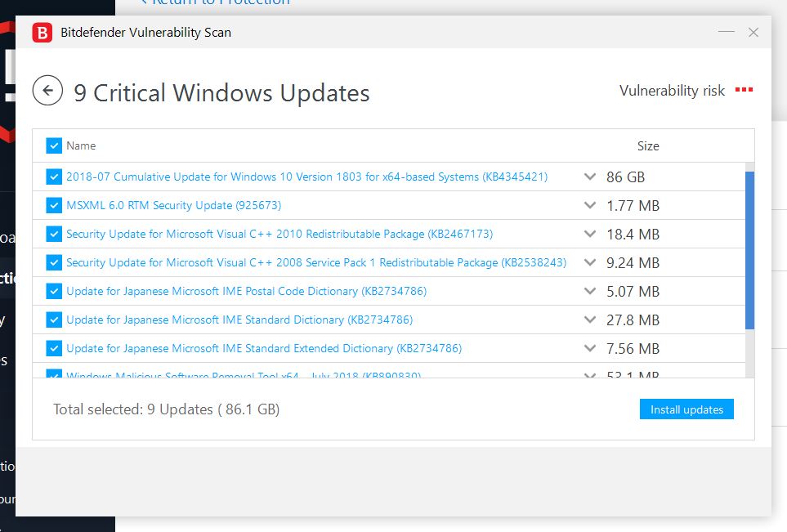This screenshot has width=787, height=532.
Task: Expand details chevron for the 9.24 MB update
Action: (590, 262)
